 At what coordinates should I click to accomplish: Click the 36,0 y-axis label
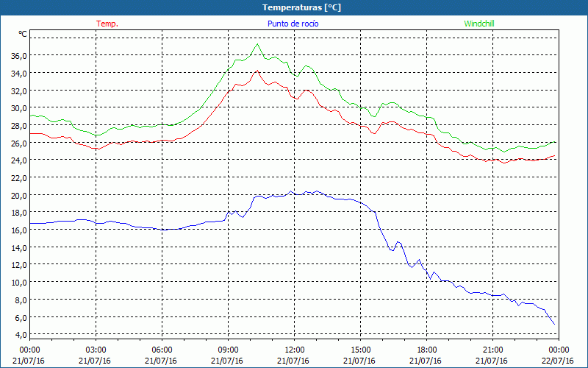(x=19, y=56)
